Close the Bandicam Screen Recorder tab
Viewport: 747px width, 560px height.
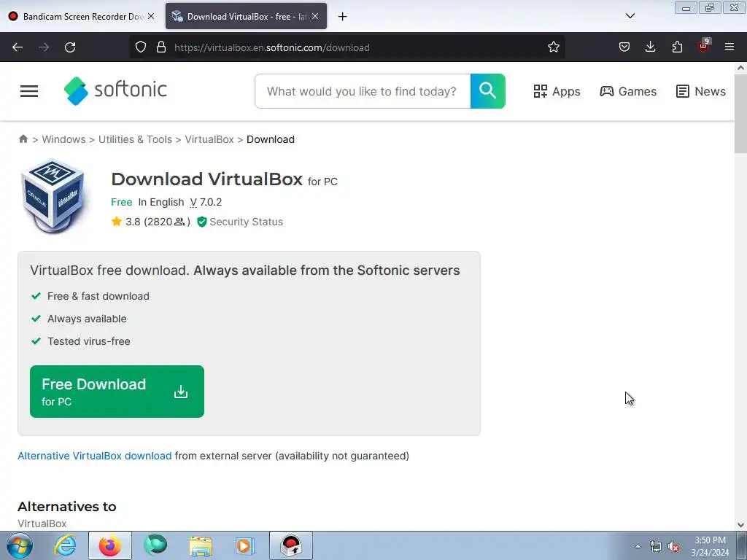pyautogui.click(x=151, y=16)
